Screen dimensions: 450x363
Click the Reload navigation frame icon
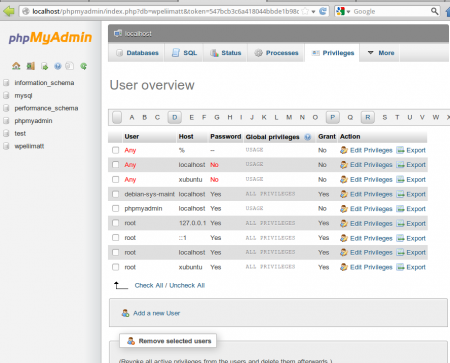[84, 66]
